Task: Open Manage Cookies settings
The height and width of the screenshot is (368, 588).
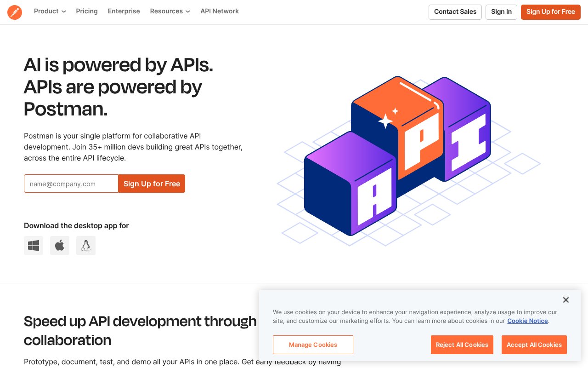Action: coord(313,345)
